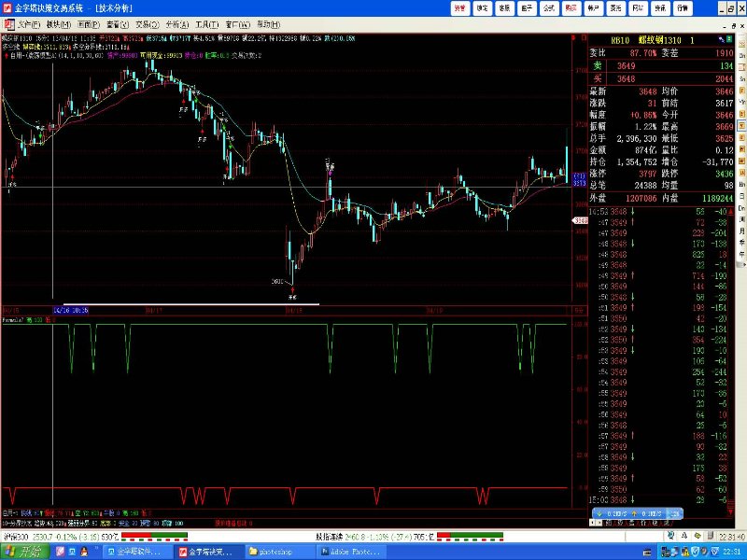Click the 公式 toolbar button
The width and height of the screenshot is (747, 560).
tap(549, 7)
